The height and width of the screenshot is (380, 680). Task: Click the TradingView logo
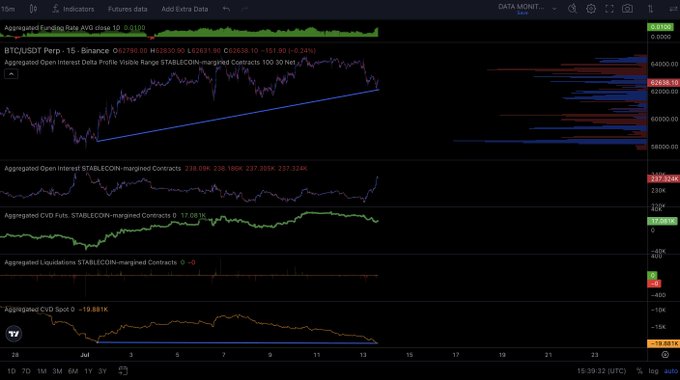(x=14, y=334)
